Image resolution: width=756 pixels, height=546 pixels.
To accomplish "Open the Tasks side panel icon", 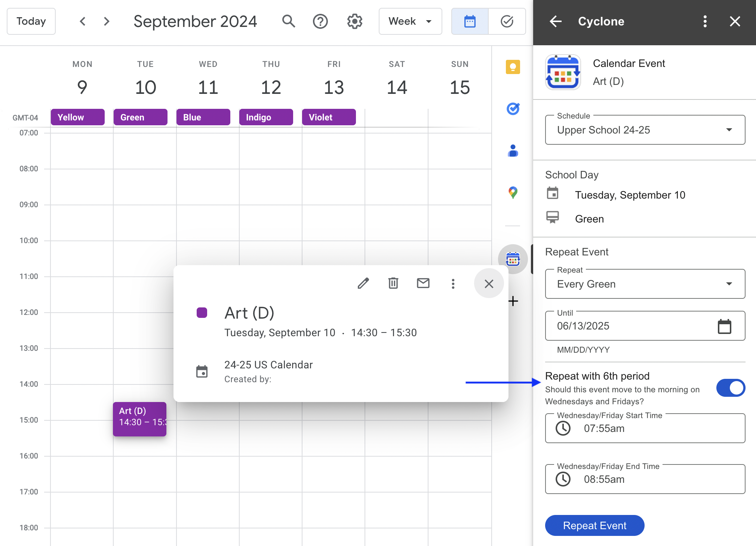I will pyautogui.click(x=513, y=109).
